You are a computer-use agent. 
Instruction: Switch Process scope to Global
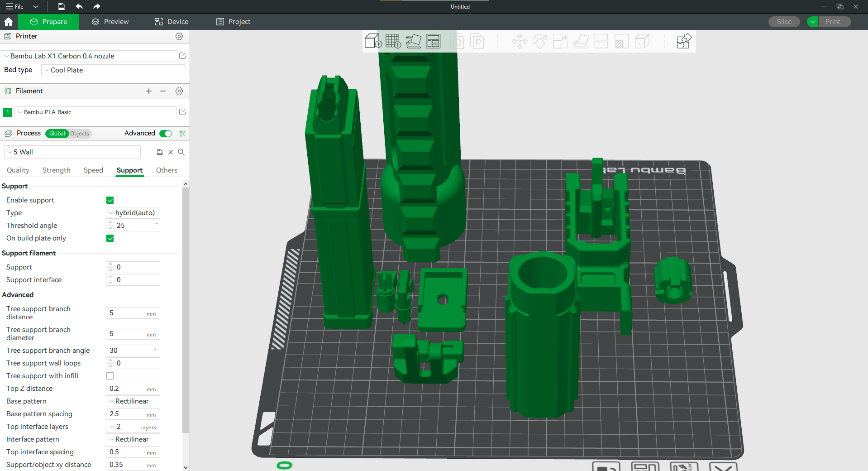point(57,134)
